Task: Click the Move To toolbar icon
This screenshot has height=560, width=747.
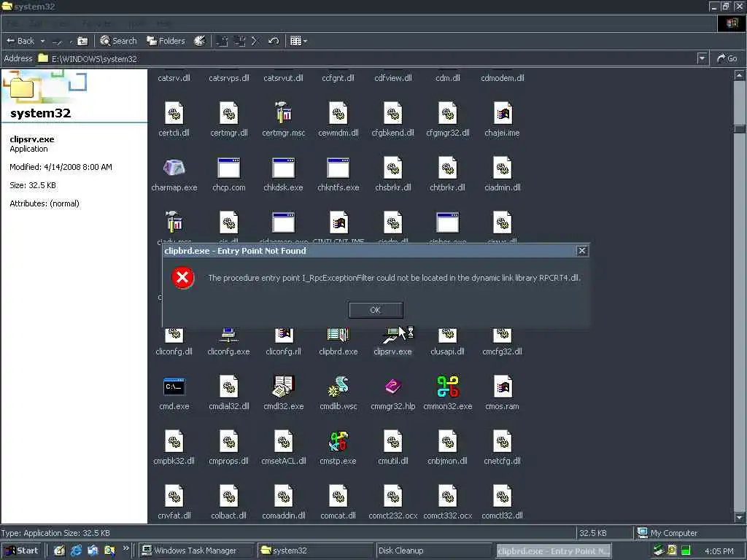Action: [222, 41]
